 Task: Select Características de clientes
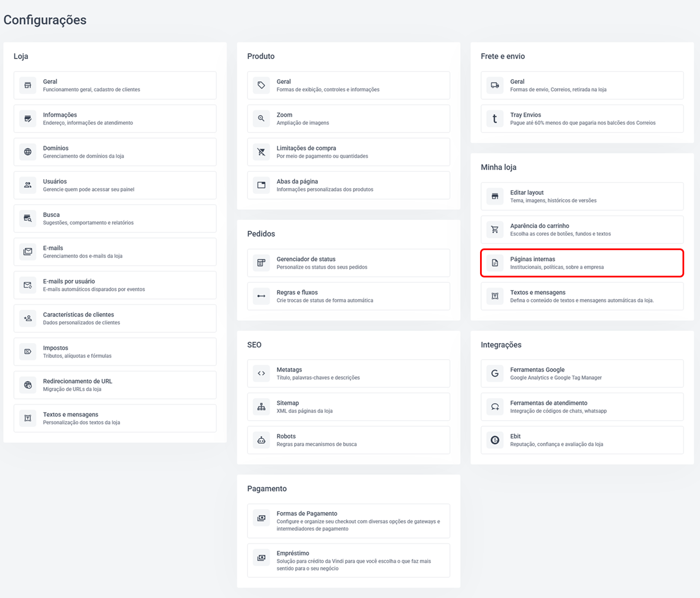[78, 315]
